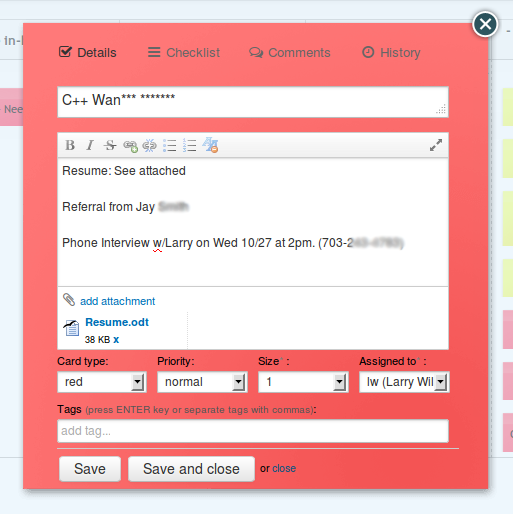The height and width of the screenshot is (514, 513).
Task: Remove link with the unlink icon
Action: 149,146
